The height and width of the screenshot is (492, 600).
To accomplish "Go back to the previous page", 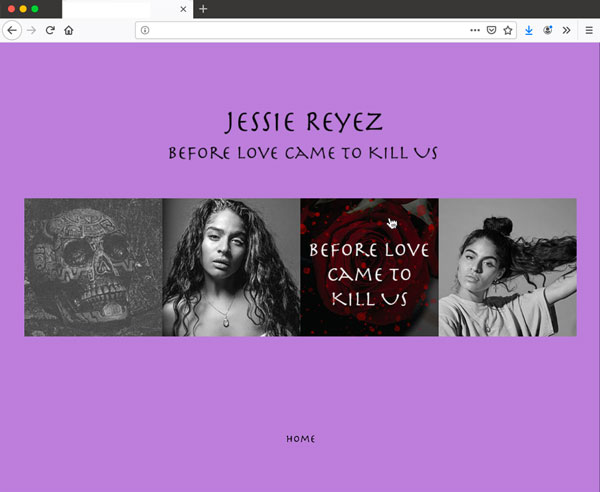I will (12, 30).
